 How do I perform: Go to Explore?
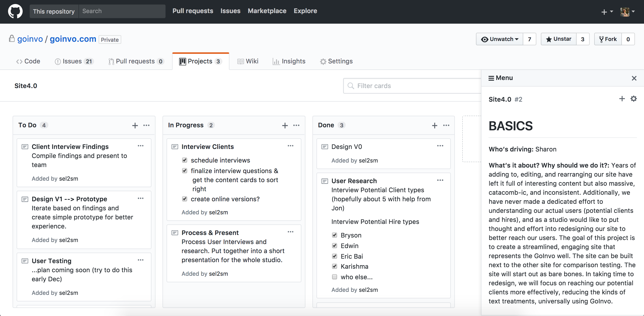coord(305,11)
